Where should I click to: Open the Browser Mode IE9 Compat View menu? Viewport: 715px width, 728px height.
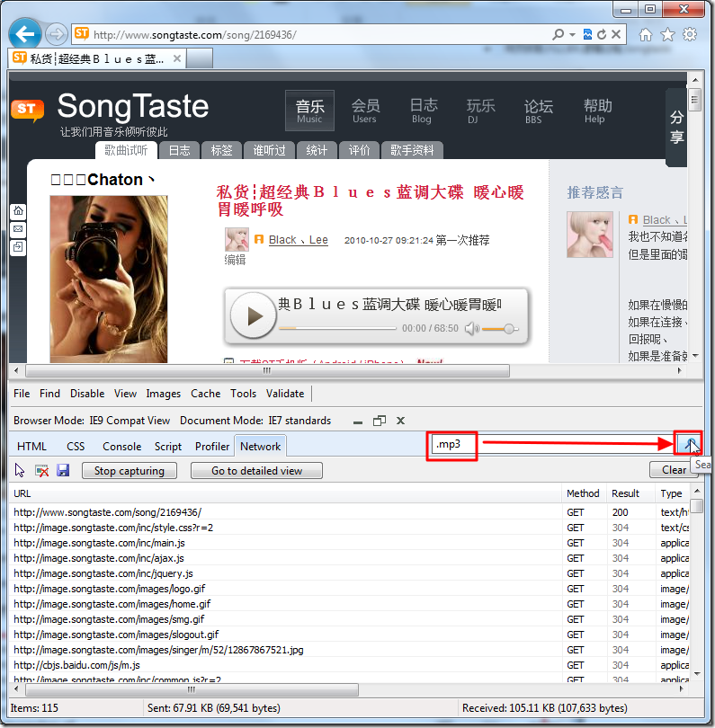[x=92, y=421]
